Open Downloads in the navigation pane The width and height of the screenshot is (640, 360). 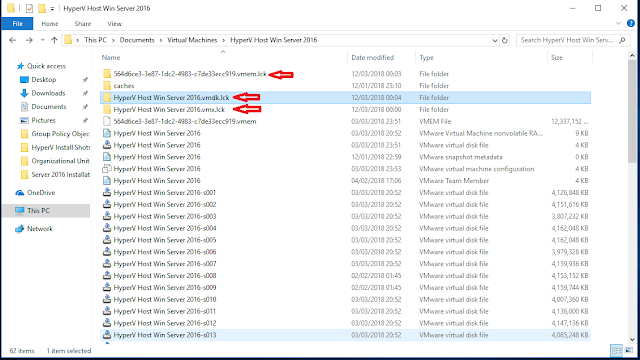(48, 93)
